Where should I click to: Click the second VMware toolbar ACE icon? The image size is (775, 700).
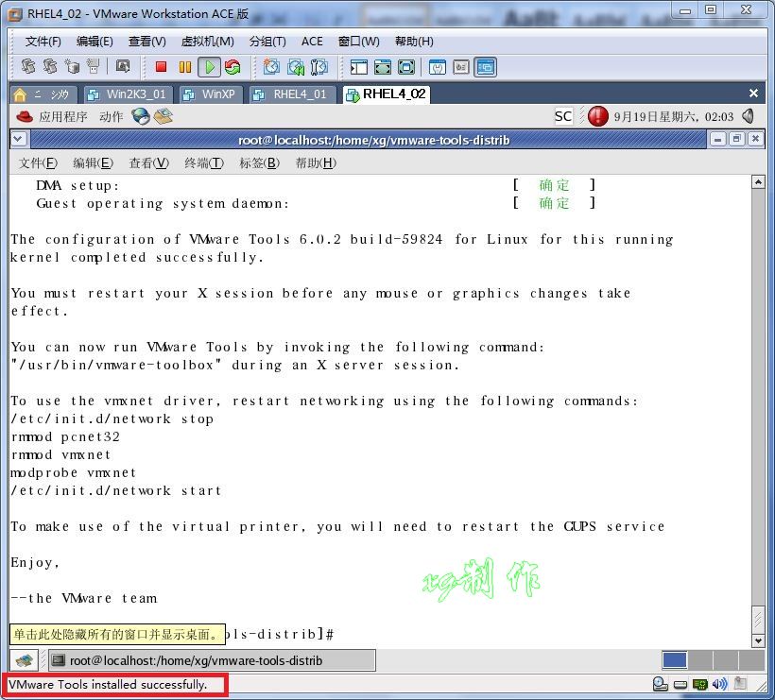[50, 66]
